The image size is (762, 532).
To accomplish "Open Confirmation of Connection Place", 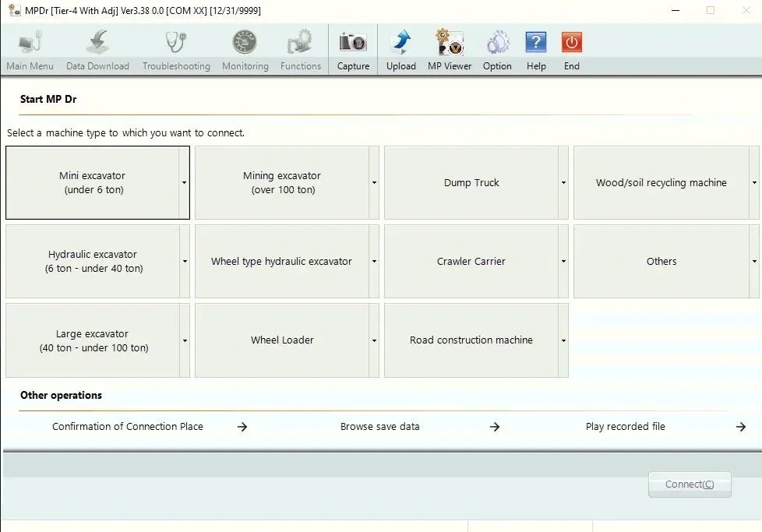I will pos(128,427).
